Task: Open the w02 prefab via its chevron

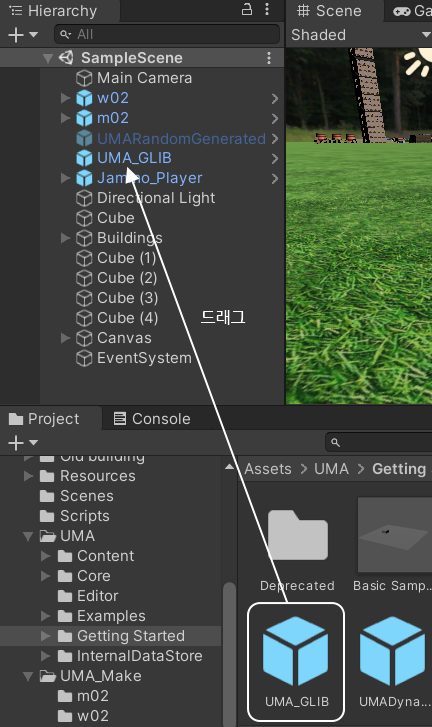Action: [275, 98]
